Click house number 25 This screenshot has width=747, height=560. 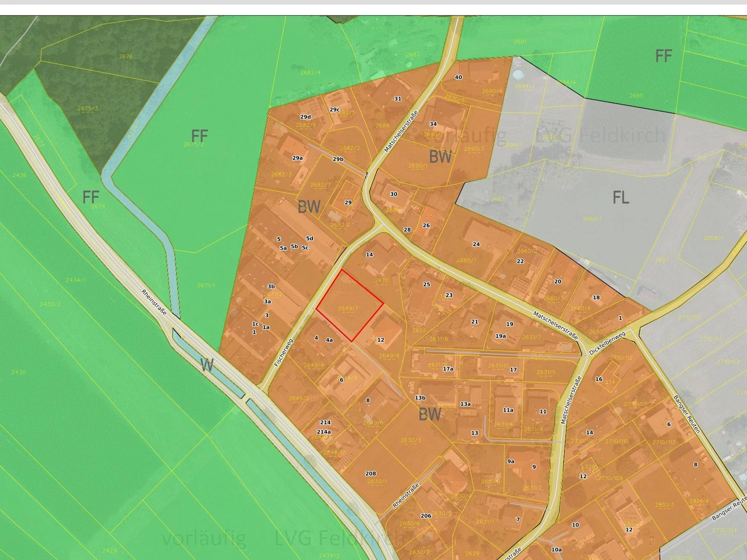click(426, 285)
